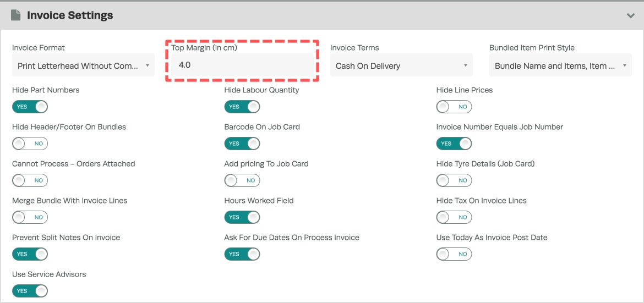This screenshot has height=303, width=644.
Task: Toggle Hide Part Numbers switch
Action: 30,107
